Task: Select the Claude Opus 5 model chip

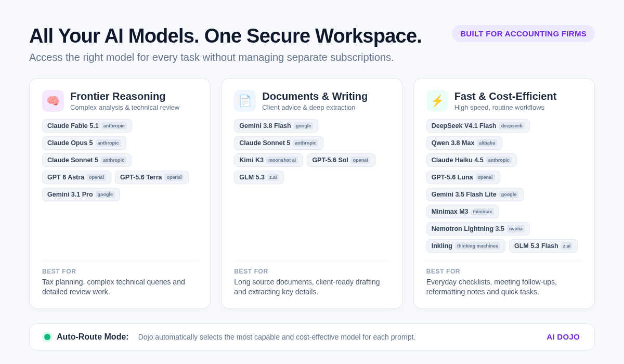Action: pos(84,143)
